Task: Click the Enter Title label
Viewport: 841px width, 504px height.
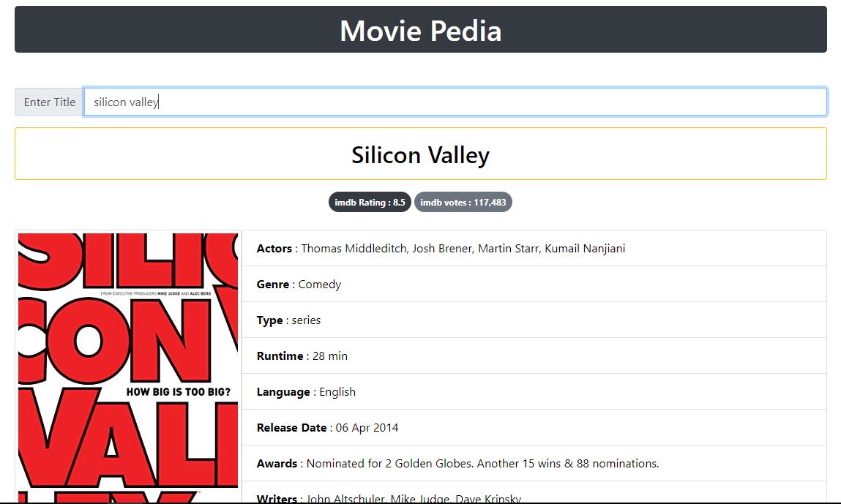Action: point(49,102)
